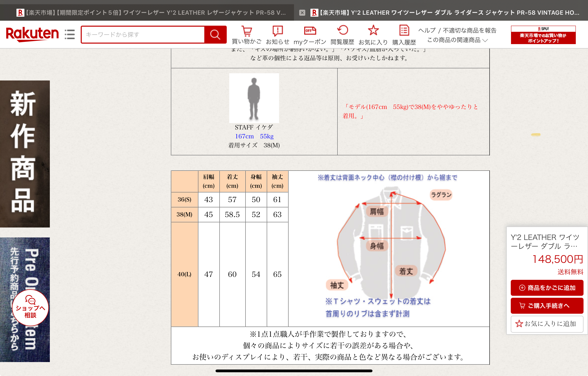The width and height of the screenshot is (588, 376).
Task: Click the 167cm 55kg staff text
Action: [254, 136]
